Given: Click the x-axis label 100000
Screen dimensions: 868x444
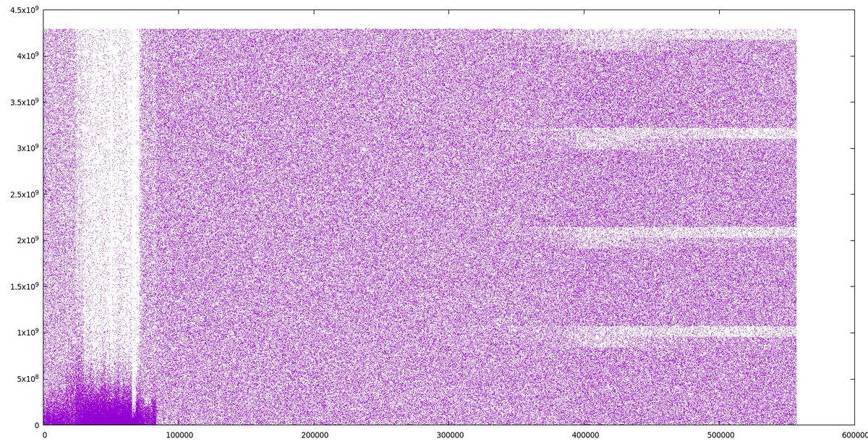Looking at the screenshot, I should pyautogui.click(x=181, y=435).
